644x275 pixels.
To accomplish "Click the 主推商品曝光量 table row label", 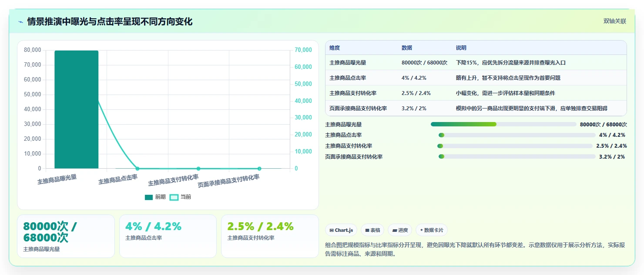I will click(x=348, y=63).
